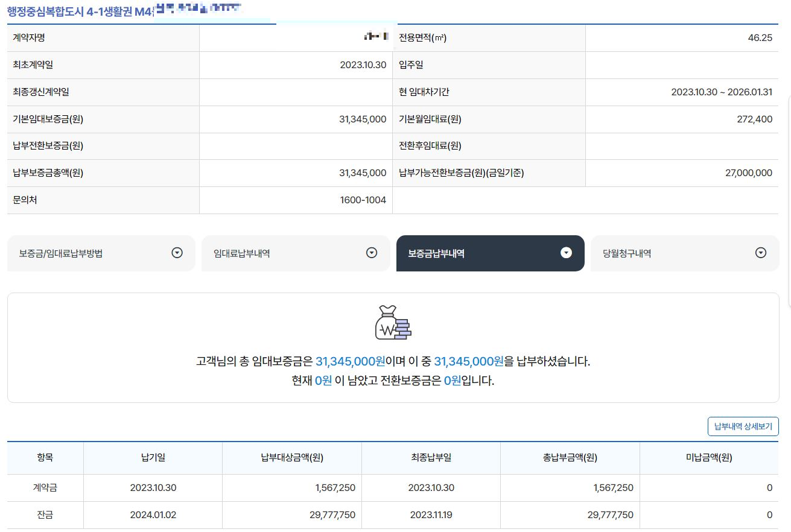Image resolution: width=791 pixels, height=532 pixels.
Task: Click the 납부대상금액(원) column header
Action: pos(292,458)
